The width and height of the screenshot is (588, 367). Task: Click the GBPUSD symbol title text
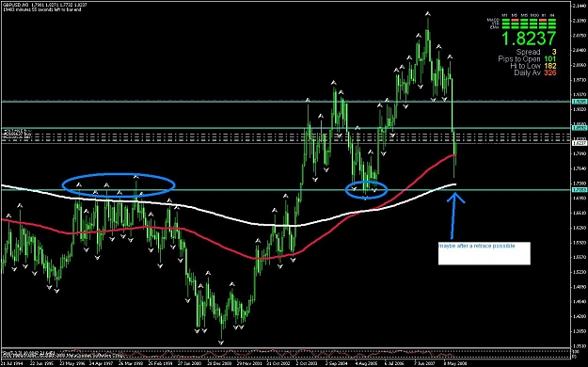click(15, 5)
